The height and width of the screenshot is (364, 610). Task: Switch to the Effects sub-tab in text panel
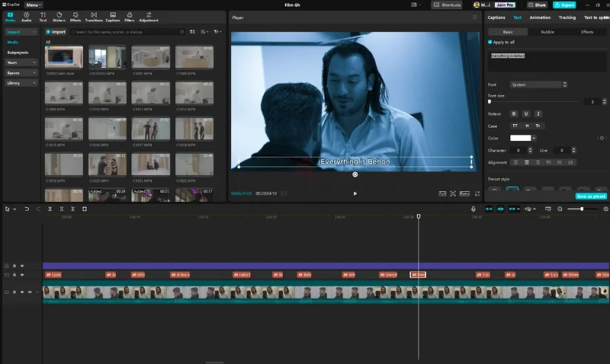click(587, 32)
